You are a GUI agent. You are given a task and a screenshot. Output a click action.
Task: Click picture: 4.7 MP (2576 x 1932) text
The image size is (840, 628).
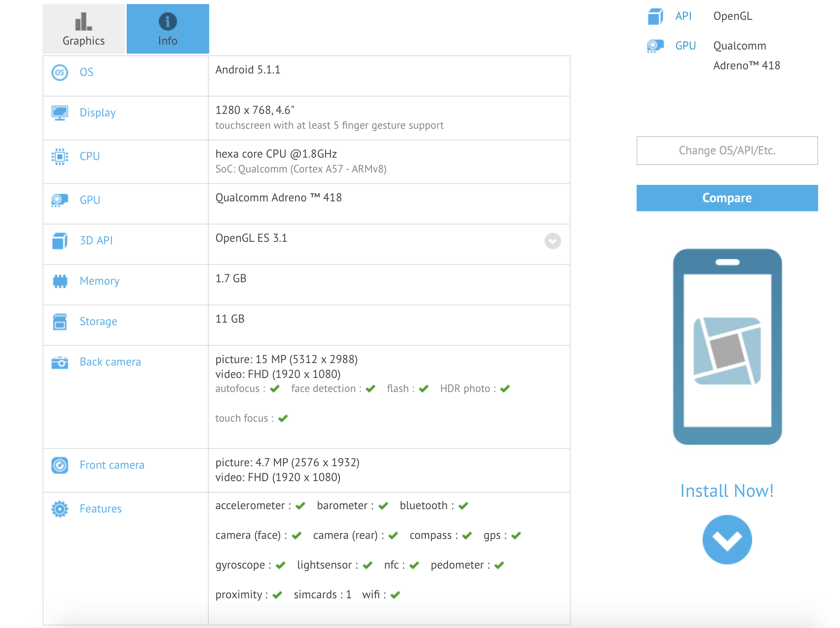pos(287,463)
